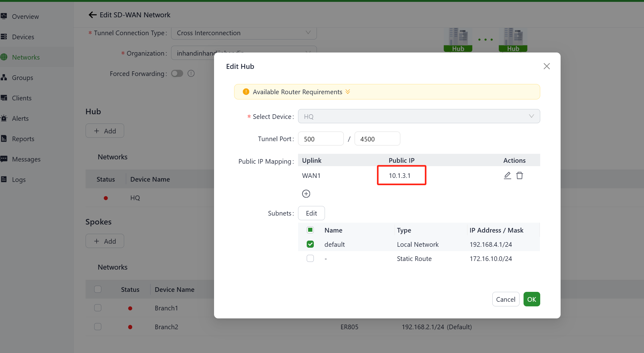Viewport: 644px width, 353px height.
Task: Open the Tunnel Connection Type dropdown
Action: 244,33
